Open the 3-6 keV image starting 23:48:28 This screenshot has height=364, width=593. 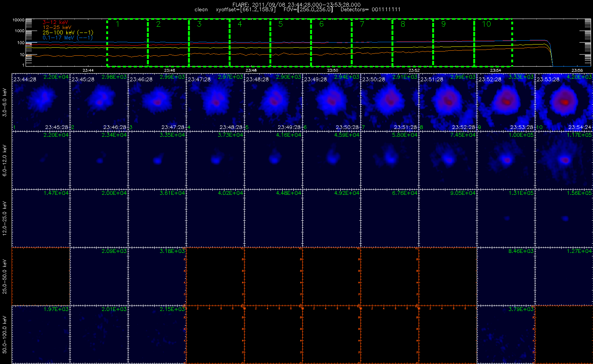274,102
